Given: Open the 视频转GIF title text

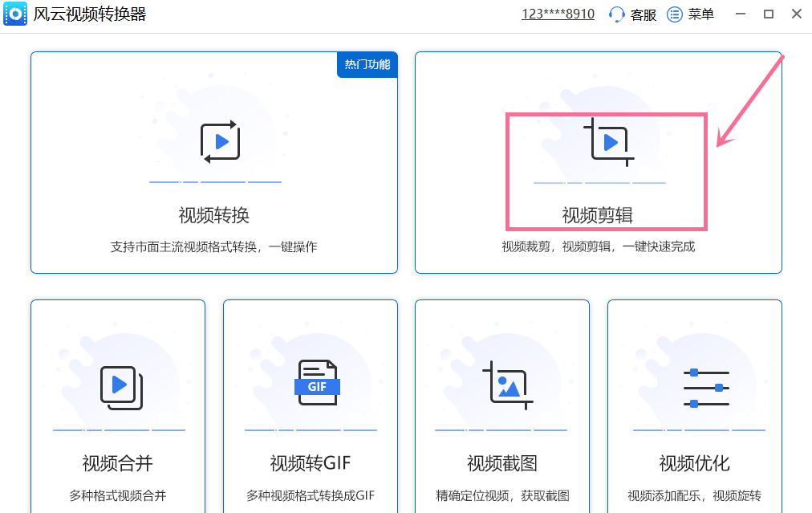Looking at the screenshot, I should pyautogui.click(x=311, y=463).
